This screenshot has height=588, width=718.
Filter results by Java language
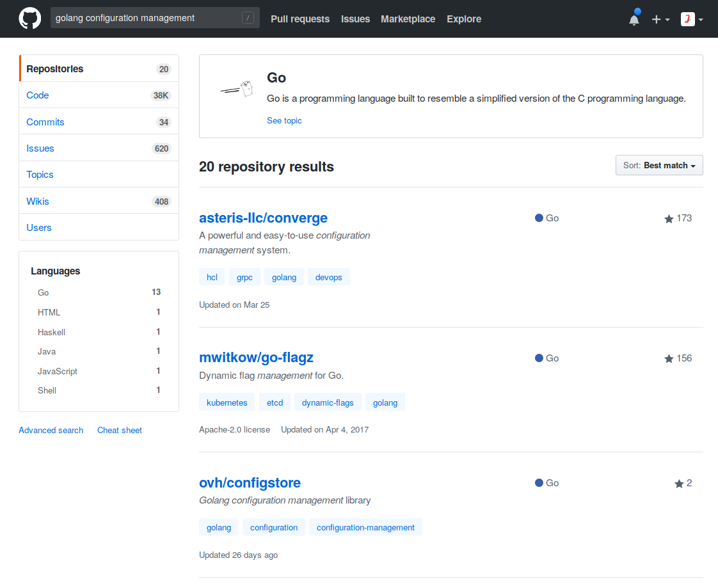99,351
